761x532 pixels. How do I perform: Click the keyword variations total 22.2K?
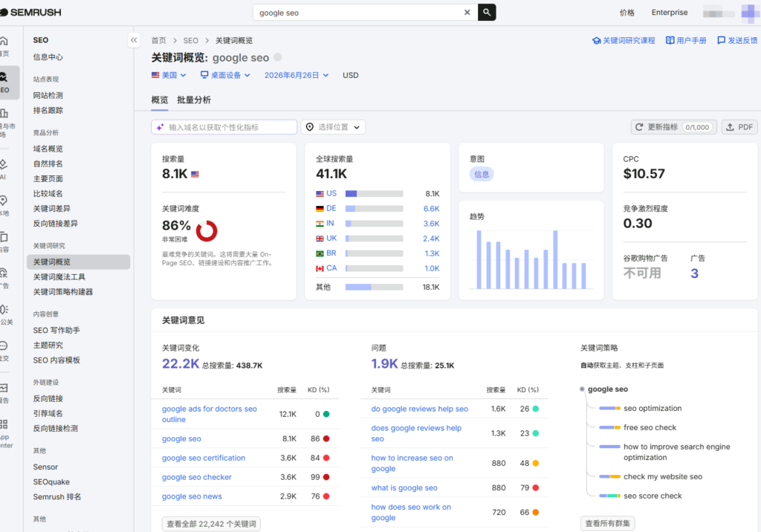pos(181,364)
